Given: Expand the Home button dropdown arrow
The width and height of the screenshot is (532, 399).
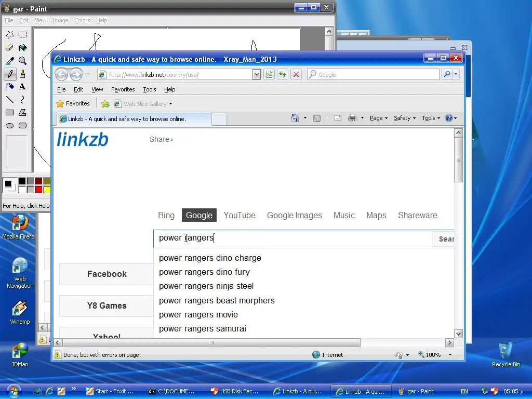Looking at the screenshot, I should (305, 118).
